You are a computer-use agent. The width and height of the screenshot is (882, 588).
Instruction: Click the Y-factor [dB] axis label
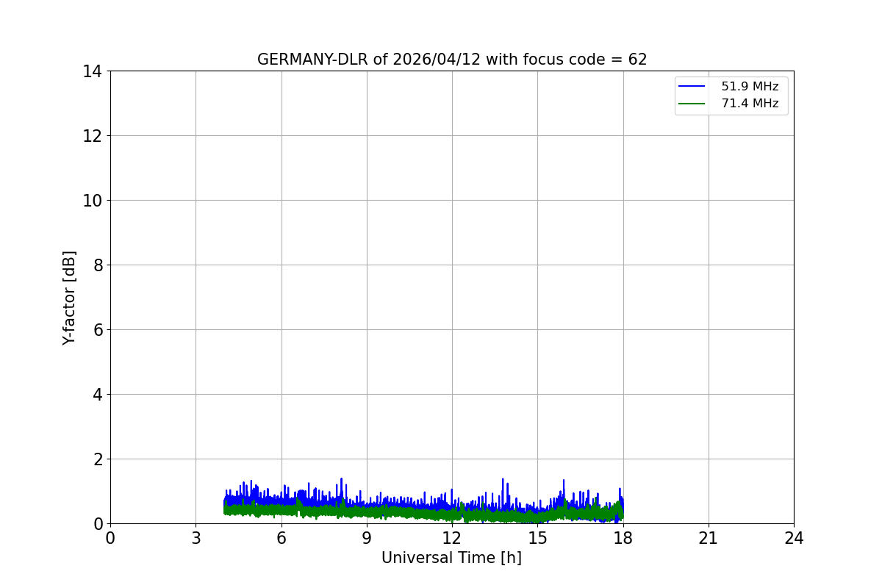tap(69, 298)
